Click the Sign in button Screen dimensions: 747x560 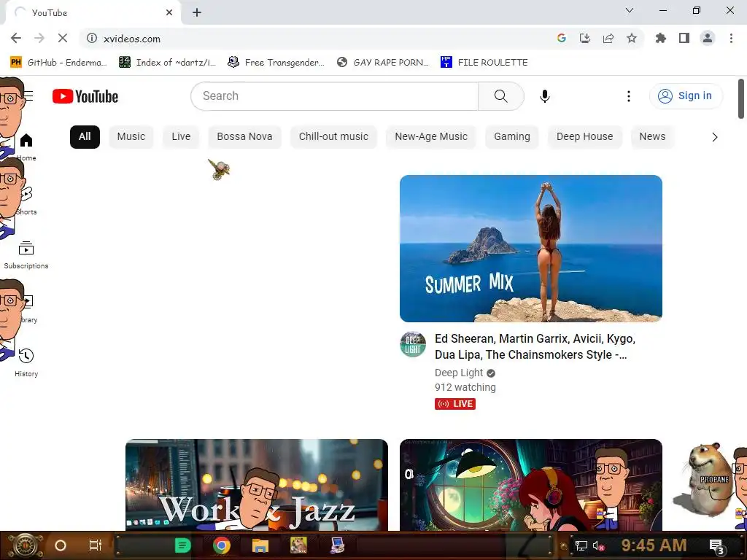click(x=686, y=96)
